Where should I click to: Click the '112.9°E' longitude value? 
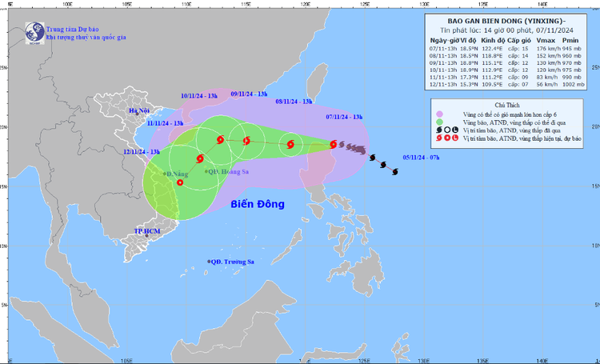[493, 70]
